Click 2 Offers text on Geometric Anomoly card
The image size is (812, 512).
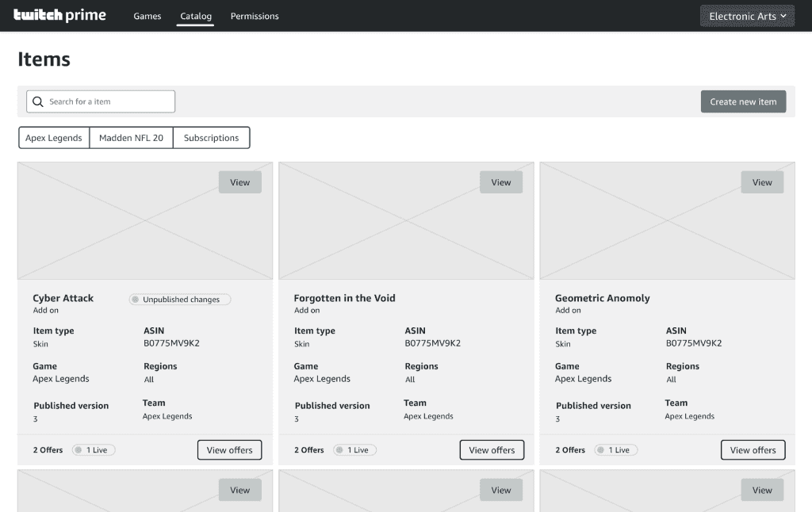pos(570,450)
